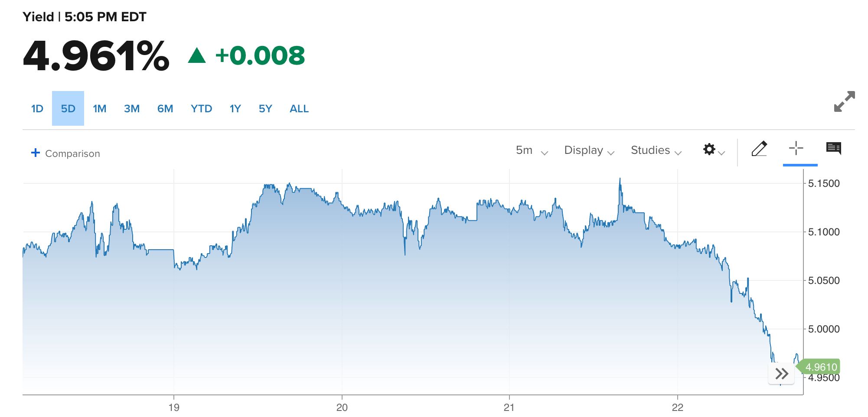This screenshot has width=868, height=417.
Task: Expand the Studies dropdown menu
Action: [656, 150]
